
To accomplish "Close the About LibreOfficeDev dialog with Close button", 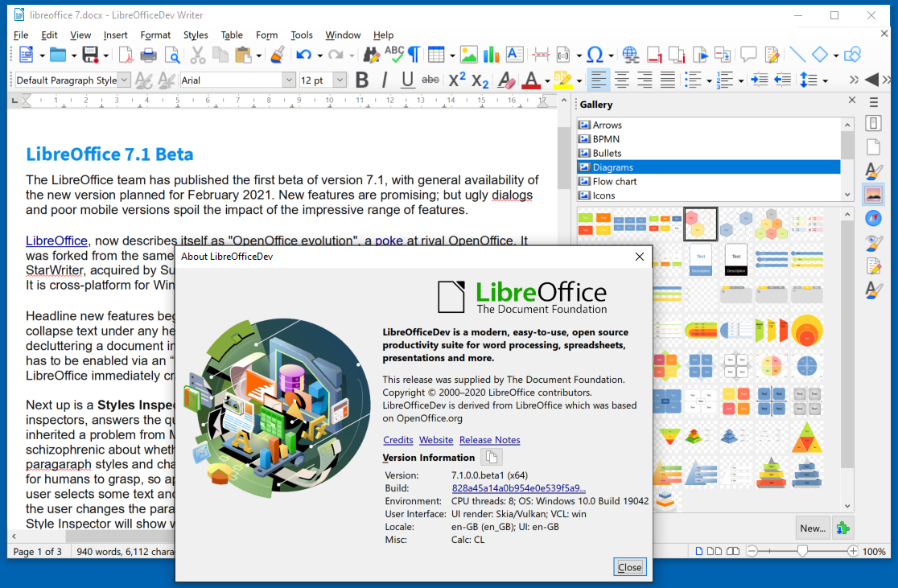I will (x=629, y=566).
